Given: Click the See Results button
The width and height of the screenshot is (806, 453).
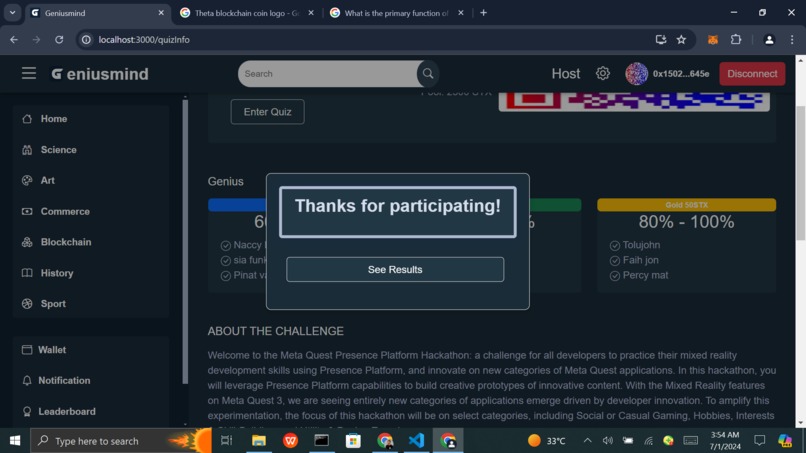Looking at the screenshot, I should click(x=395, y=269).
